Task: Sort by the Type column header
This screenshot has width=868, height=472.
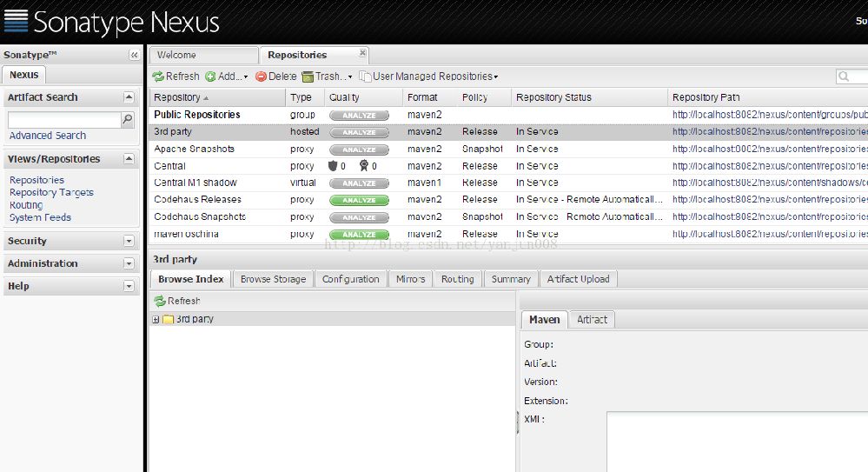Action: 304,97
